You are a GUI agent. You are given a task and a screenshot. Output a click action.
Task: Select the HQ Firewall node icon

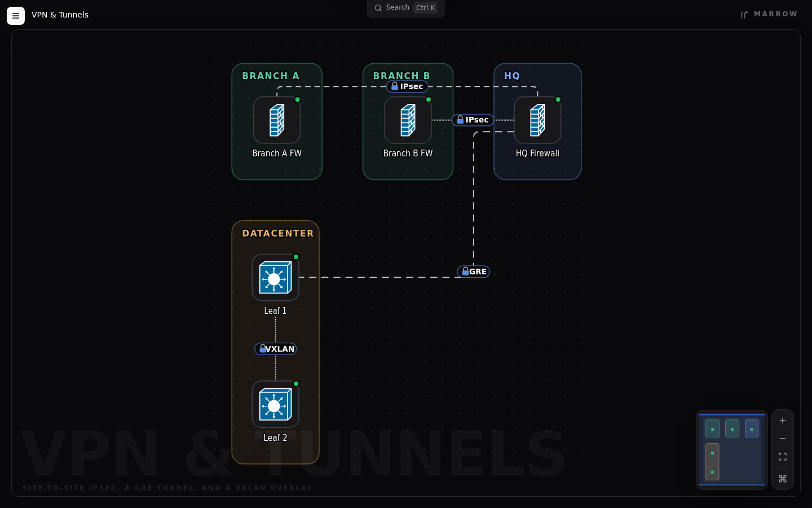click(x=537, y=120)
